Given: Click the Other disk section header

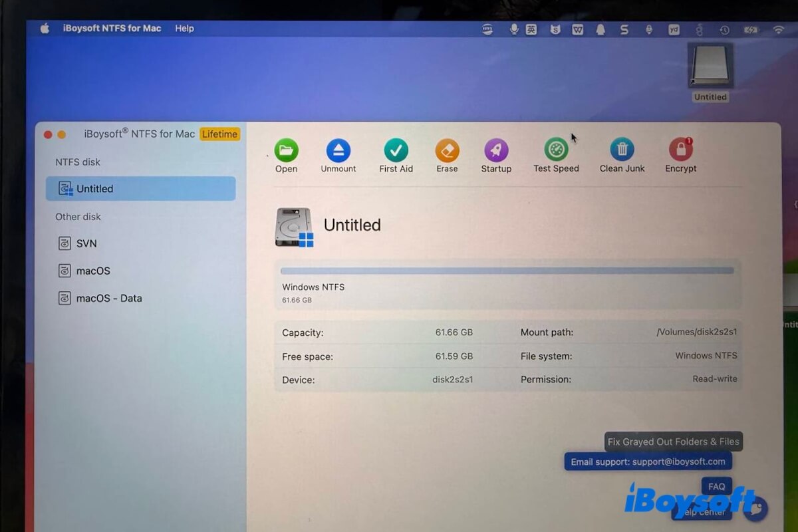Looking at the screenshot, I should point(78,216).
